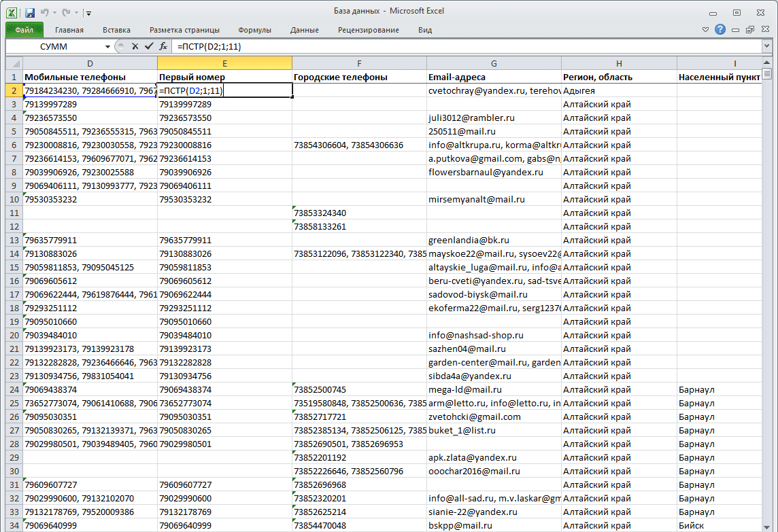This screenshot has width=778, height=532.
Task: Click in the formula bar text =ПСТР(D2;1;11)
Action: pyautogui.click(x=209, y=47)
